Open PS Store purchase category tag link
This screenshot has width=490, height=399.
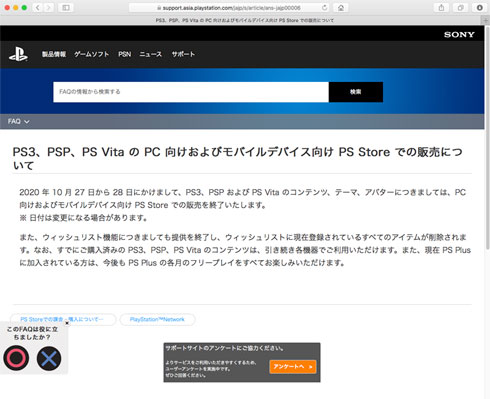(63, 319)
